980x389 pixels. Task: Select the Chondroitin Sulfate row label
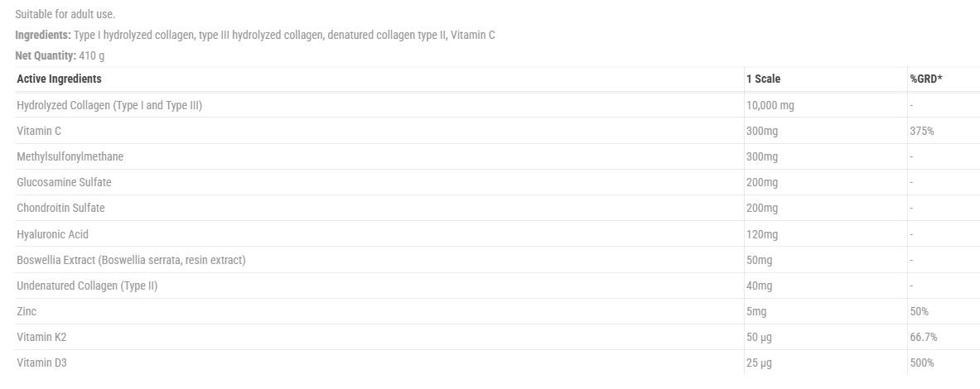coord(60,208)
